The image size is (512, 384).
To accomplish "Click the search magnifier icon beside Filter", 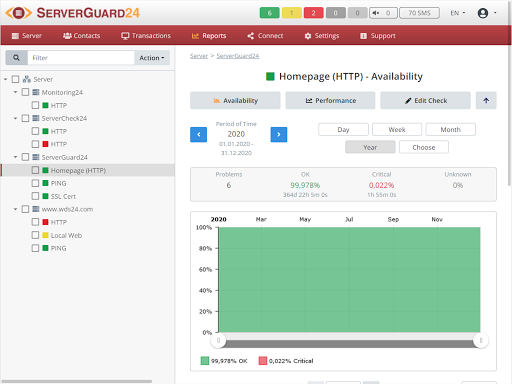I will point(16,58).
